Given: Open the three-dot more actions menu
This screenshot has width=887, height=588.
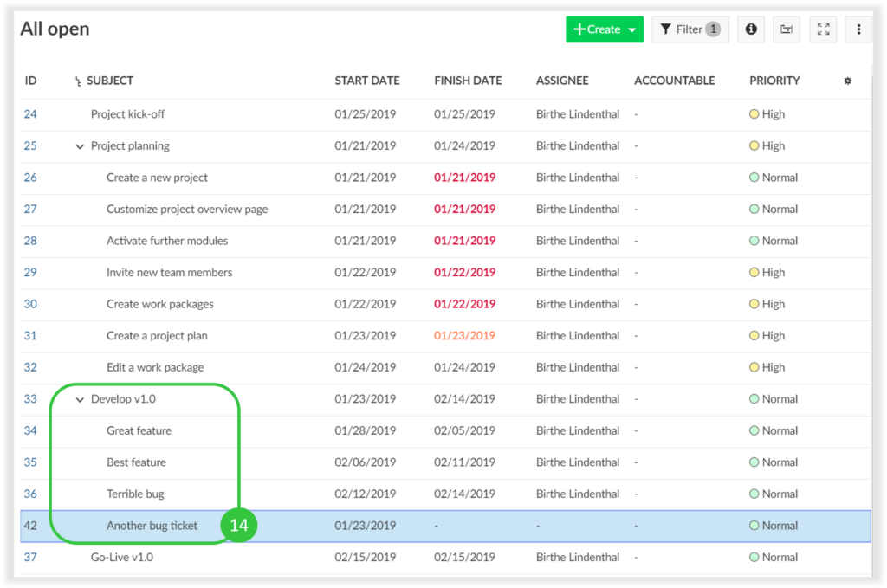Looking at the screenshot, I should coord(858,29).
